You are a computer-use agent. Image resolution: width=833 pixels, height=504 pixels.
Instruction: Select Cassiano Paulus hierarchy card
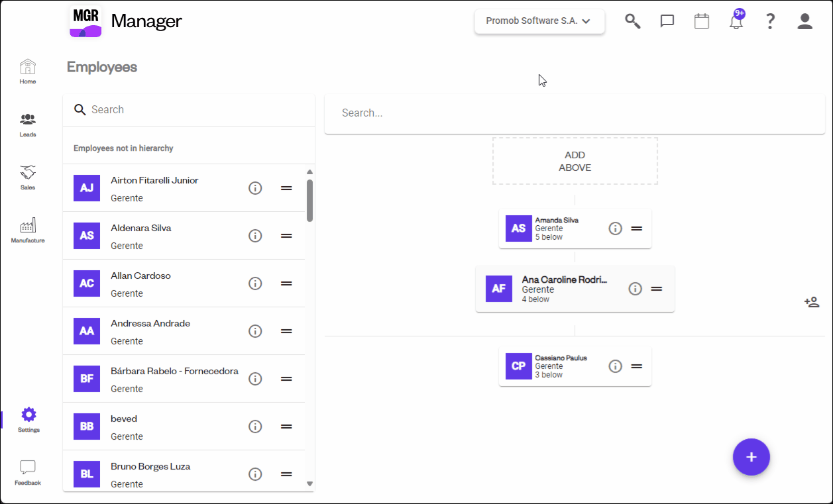tap(560, 366)
